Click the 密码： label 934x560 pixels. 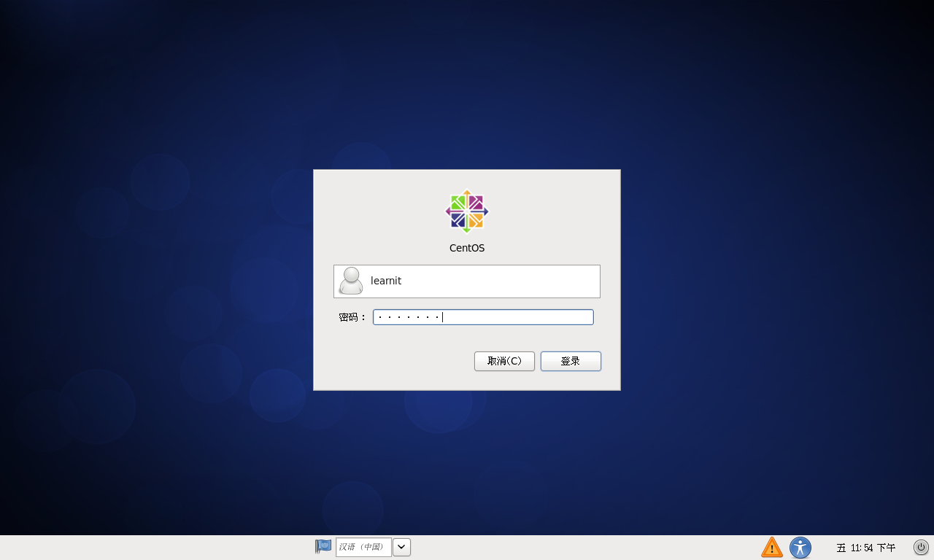tap(352, 318)
